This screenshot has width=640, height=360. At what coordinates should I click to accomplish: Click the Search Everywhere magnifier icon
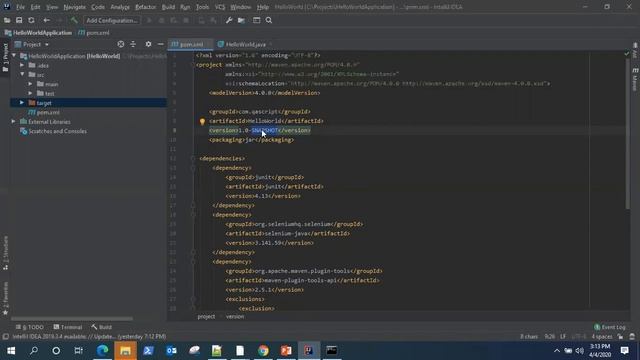[x=269, y=20]
